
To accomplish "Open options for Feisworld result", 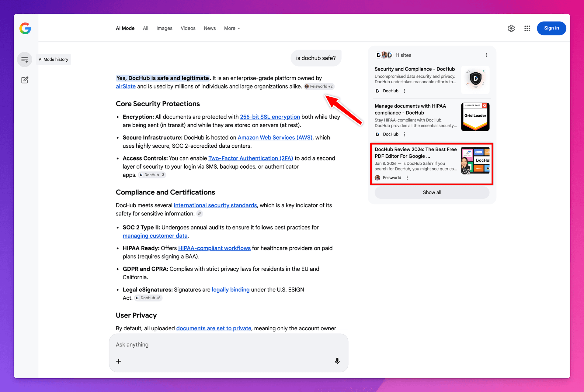I will pos(407,178).
